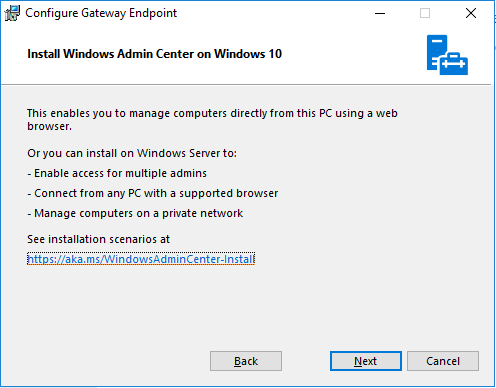Click the 'Manage computers on a private network' line
Viewport: 496px width, 388px height.
135,213
